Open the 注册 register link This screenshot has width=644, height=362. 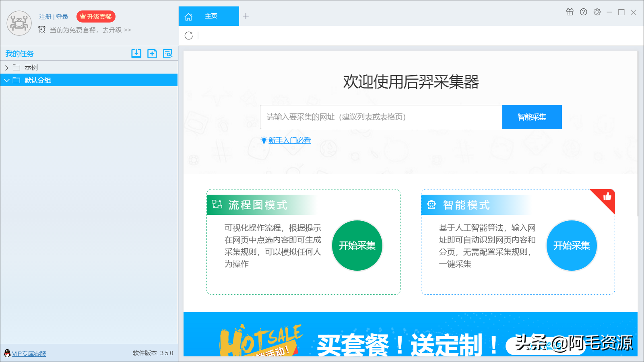coord(45,17)
